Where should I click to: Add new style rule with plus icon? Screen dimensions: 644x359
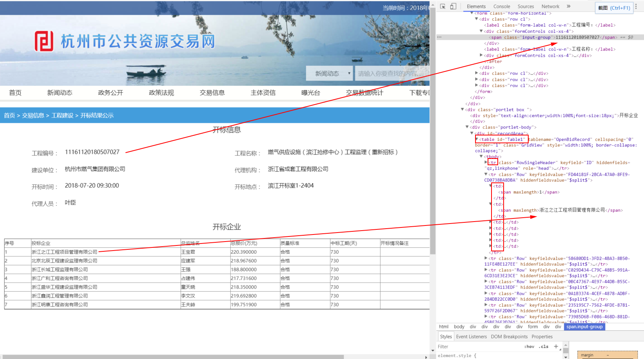coord(556,346)
